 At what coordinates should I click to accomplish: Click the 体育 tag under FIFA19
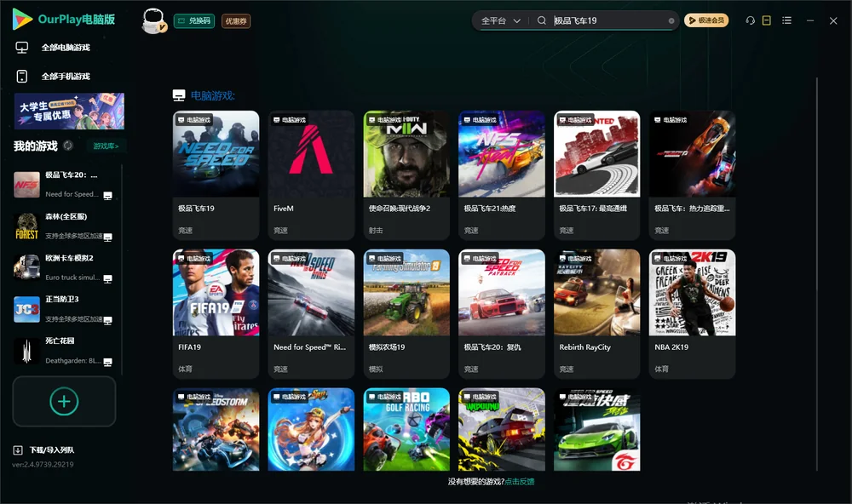tap(185, 369)
